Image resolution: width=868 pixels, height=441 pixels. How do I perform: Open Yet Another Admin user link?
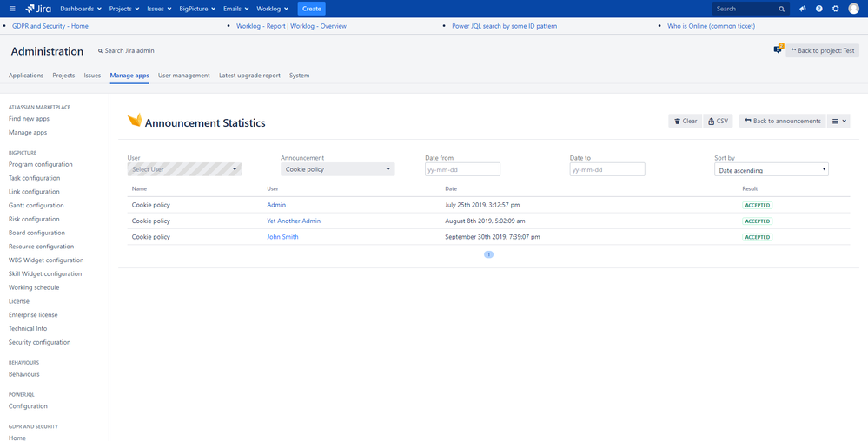[294, 220]
